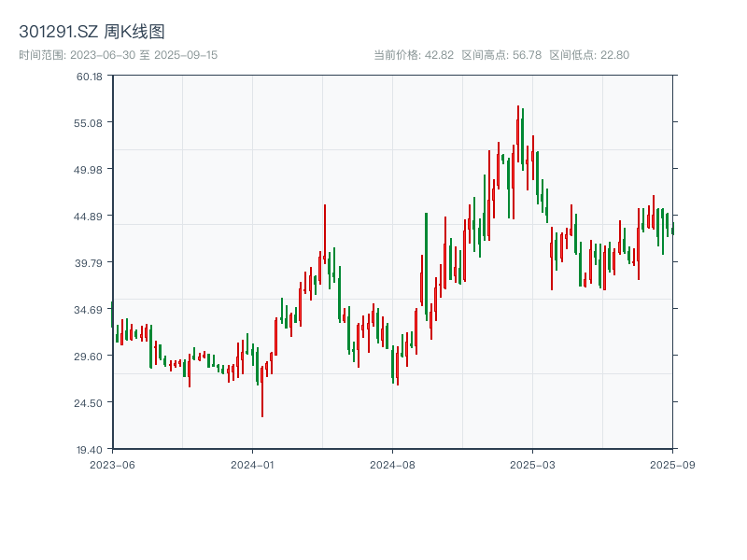Click the 60.18 y-axis label

(x=90, y=77)
